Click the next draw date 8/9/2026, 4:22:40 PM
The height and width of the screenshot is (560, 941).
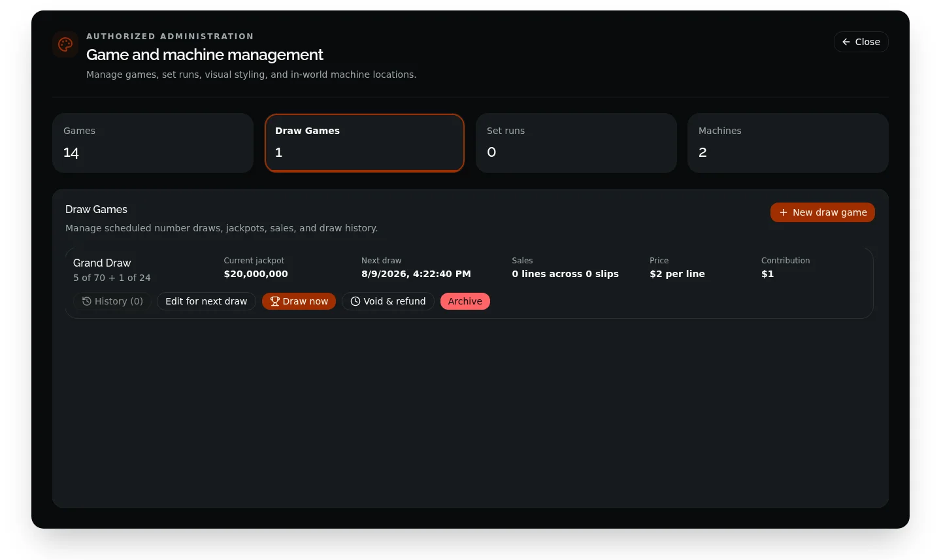(x=416, y=274)
